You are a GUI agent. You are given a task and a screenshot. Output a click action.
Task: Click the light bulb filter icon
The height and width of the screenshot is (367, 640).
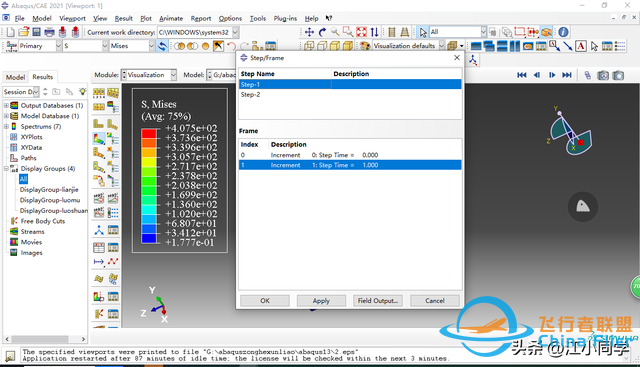click(x=82, y=91)
